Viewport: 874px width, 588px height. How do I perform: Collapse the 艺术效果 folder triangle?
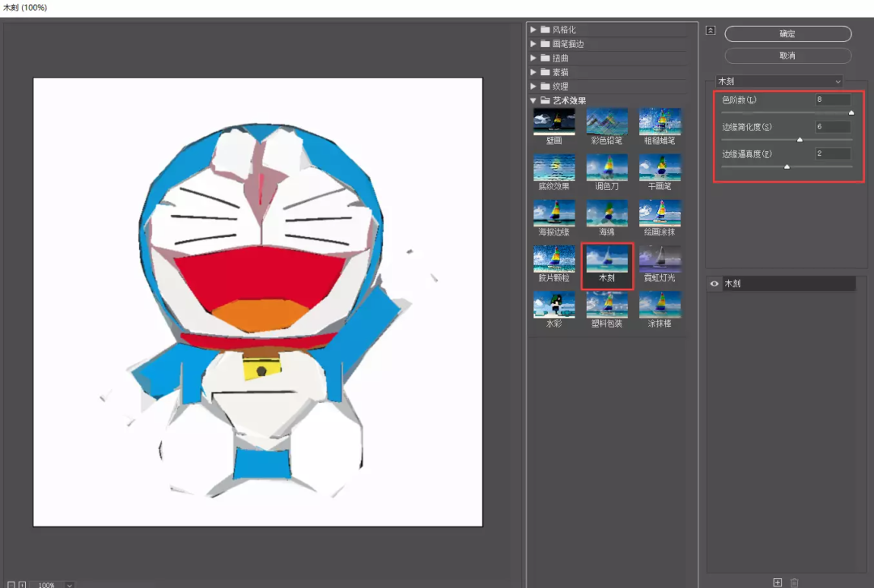(533, 100)
